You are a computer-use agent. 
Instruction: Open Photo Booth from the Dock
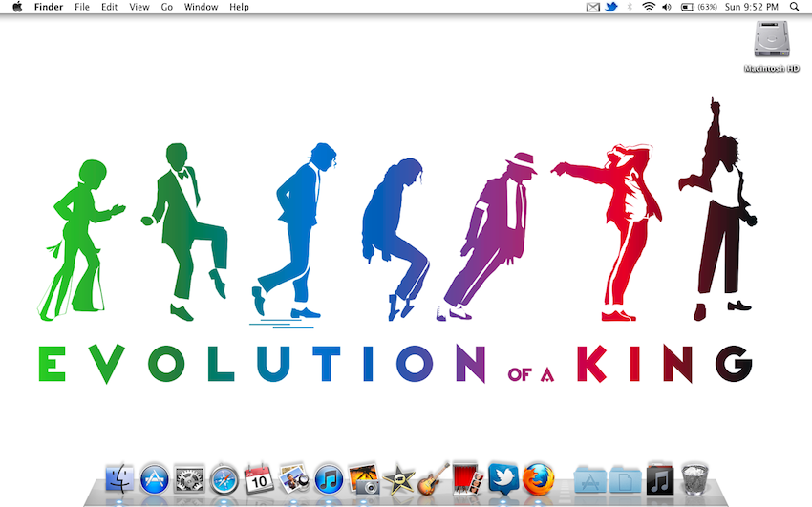point(468,478)
